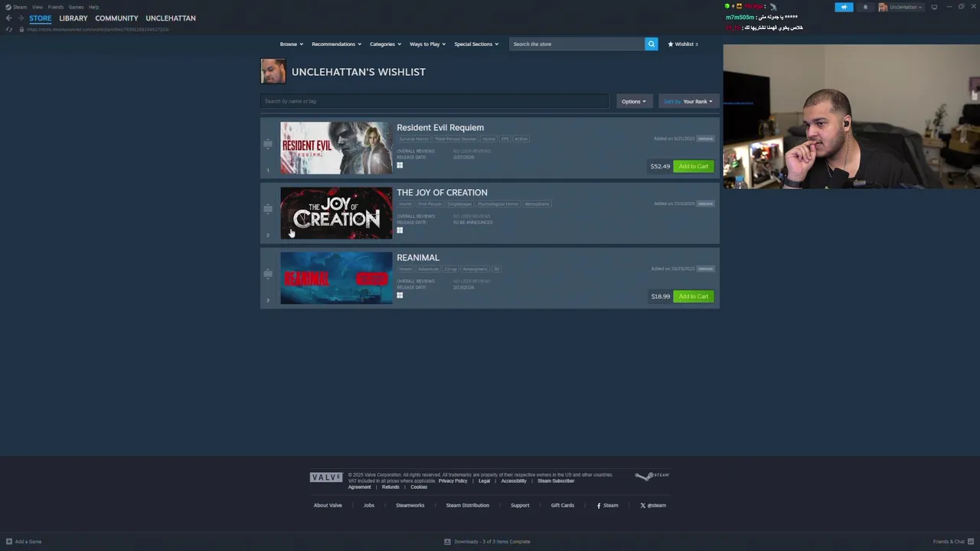
Task: Remove Resident Evil Requiem from wishlist
Action: click(x=705, y=139)
